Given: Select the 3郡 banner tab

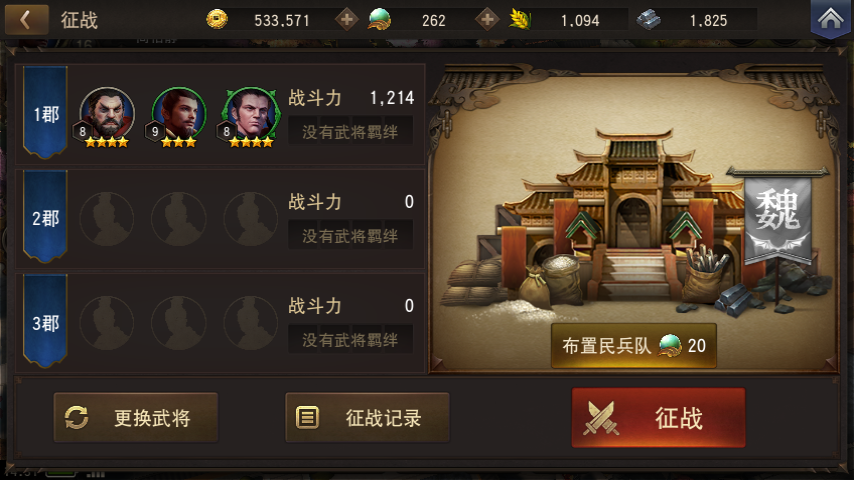Looking at the screenshot, I should click(x=45, y=321).
